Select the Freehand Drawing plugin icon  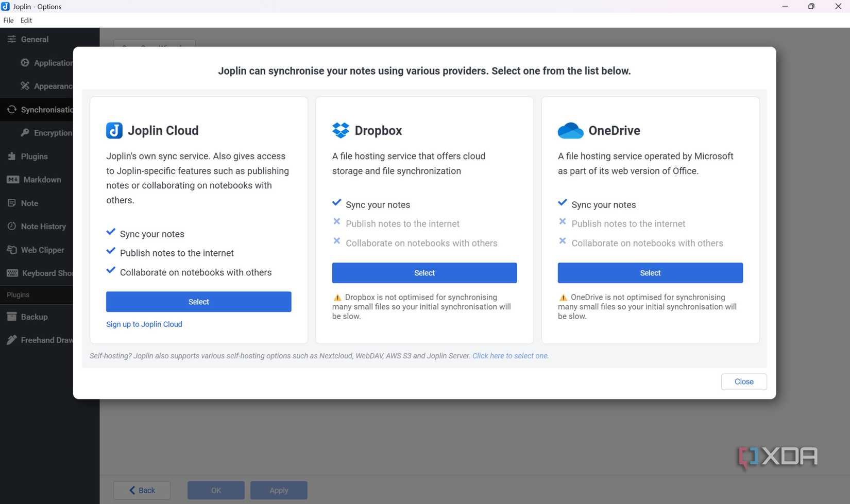(x=12, y=340)
